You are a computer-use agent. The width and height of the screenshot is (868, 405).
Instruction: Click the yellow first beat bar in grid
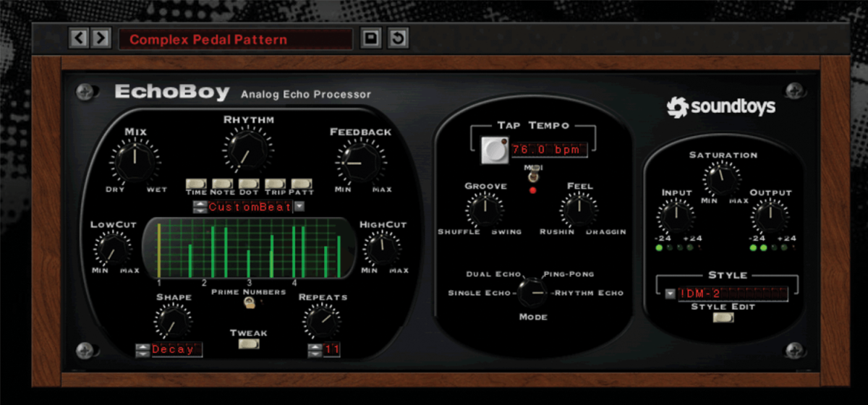(x=158, y=250)
